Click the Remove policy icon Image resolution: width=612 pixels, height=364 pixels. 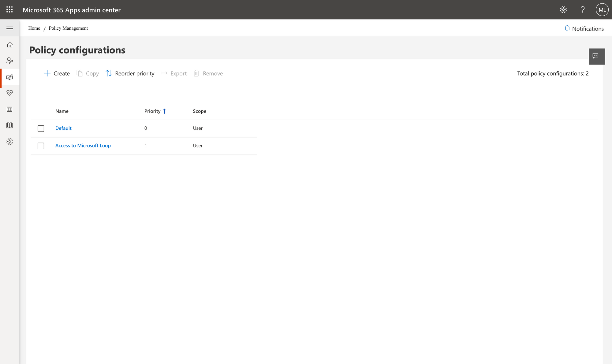tap(196, 73)
